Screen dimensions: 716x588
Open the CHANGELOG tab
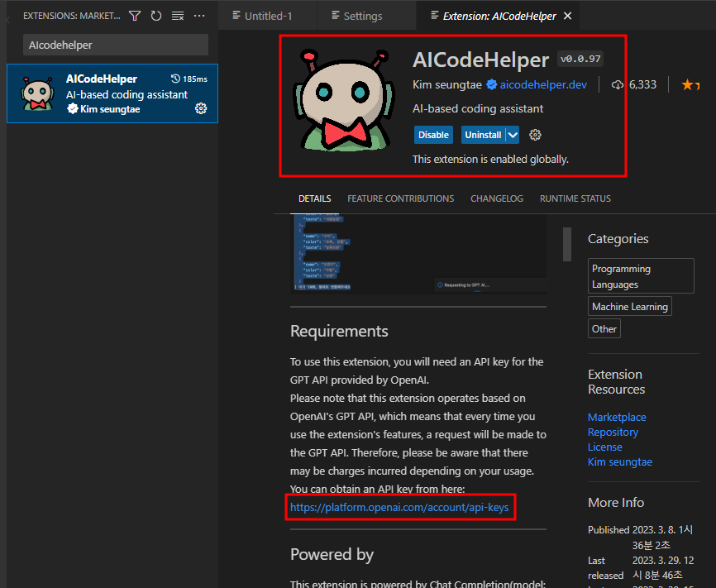point(497,198)
